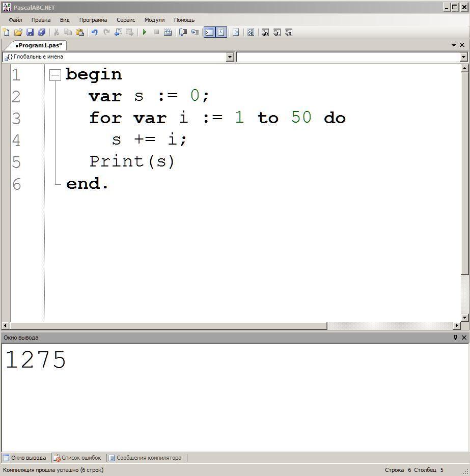Navigate backward in the code
This screenshot has width=470, height=476.
coord(118,32)
